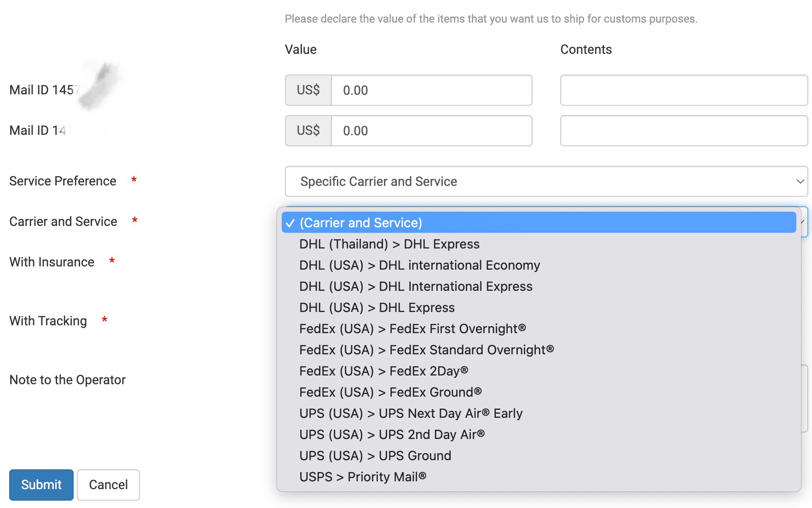Click the Service Preference label
The image size is (812, 508).
click(63, 181)
